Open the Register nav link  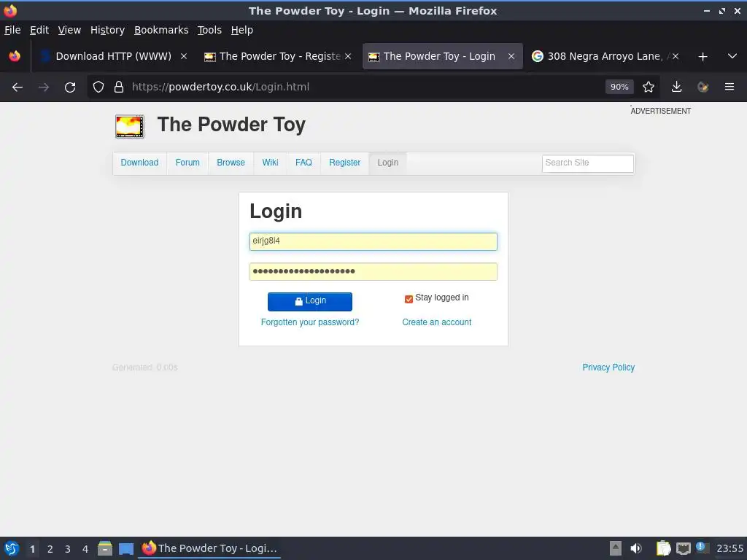tap(344, 163)
